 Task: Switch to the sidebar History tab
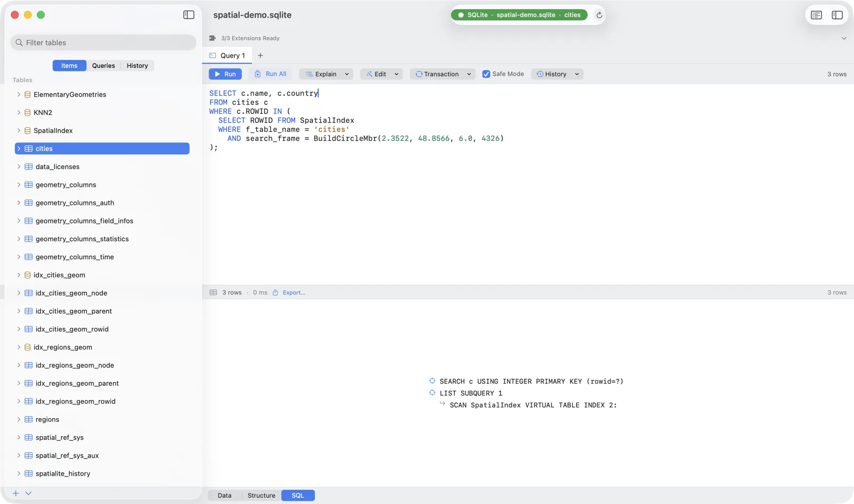pyautogui.click(x=137, y=66)
